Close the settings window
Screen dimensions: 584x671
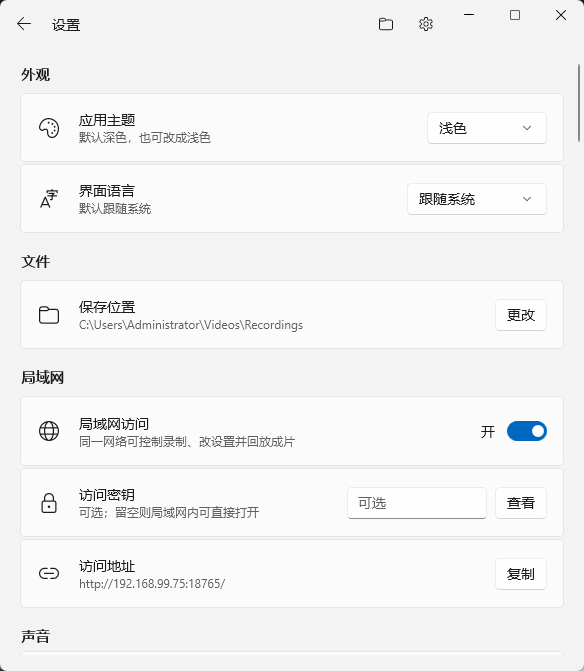coord(561,15)
